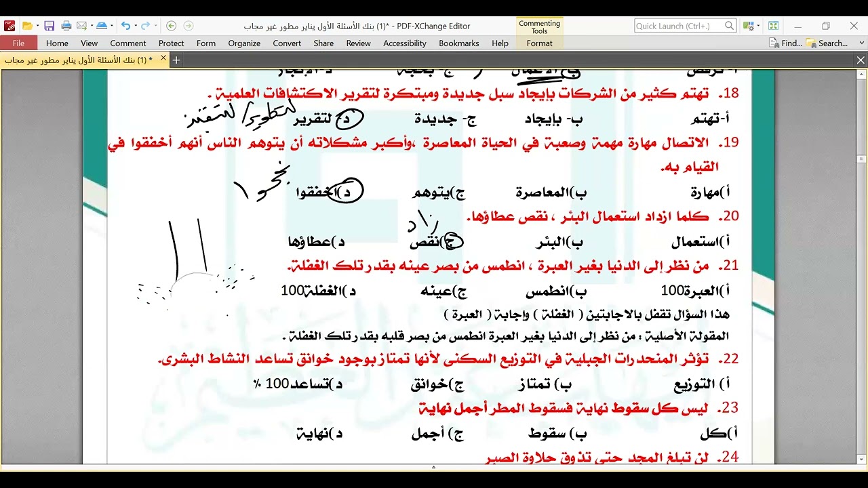Open the Undo history dropdown
868x488 pixels.
pos(136,26)
